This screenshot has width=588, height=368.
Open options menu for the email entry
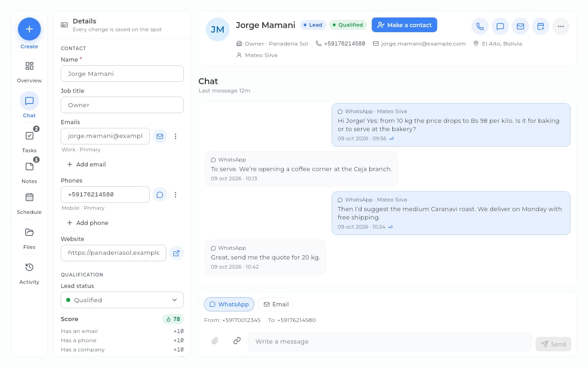[x=175, y=136]
